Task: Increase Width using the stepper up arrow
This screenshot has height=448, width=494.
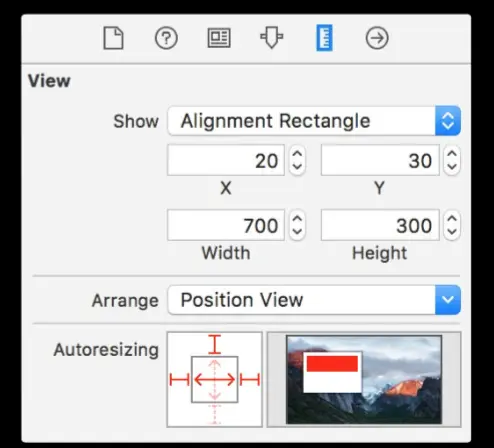Action: pos(297,219)
